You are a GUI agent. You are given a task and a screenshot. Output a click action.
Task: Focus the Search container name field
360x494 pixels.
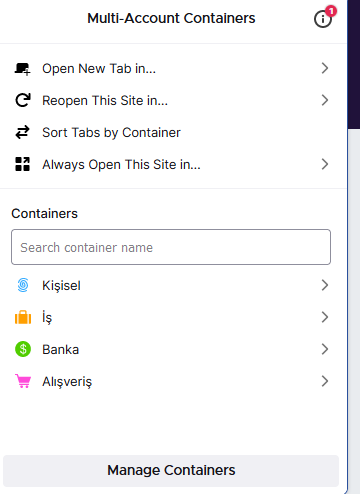click(171, 247)
